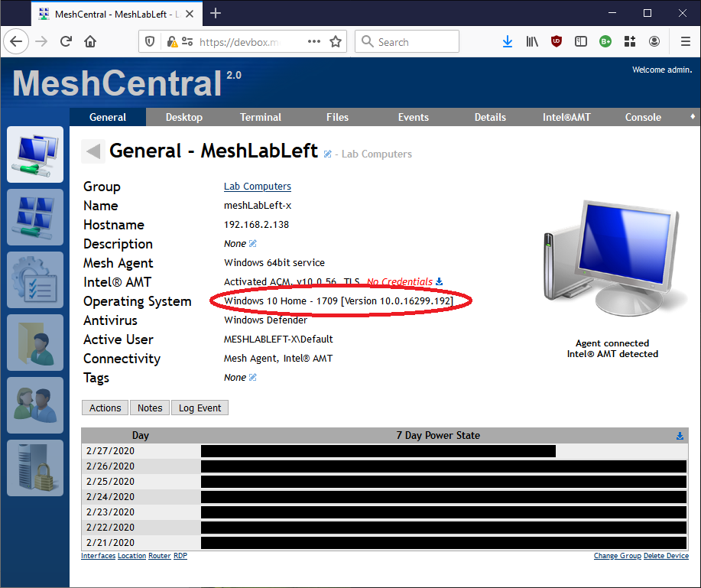This screenshot has height=588, width=701.
Task: Open a new browser tab with plus button
Action: (216, 14)
